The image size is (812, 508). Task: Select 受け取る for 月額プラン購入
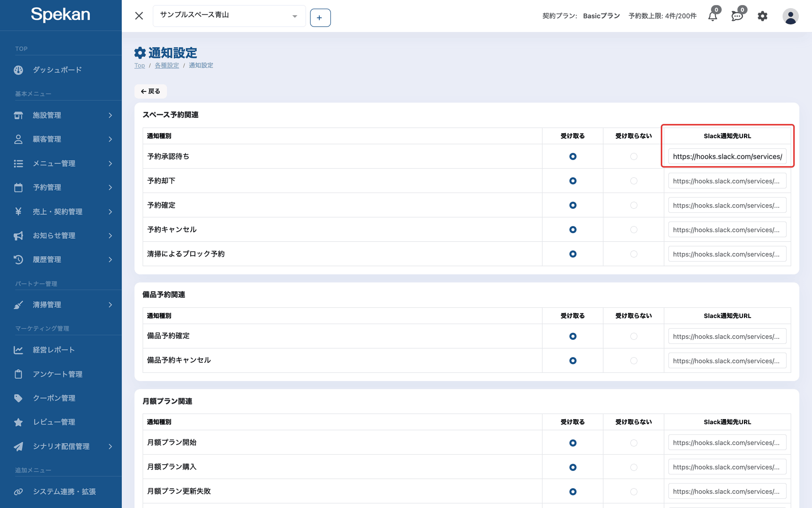tap(572, 467)
